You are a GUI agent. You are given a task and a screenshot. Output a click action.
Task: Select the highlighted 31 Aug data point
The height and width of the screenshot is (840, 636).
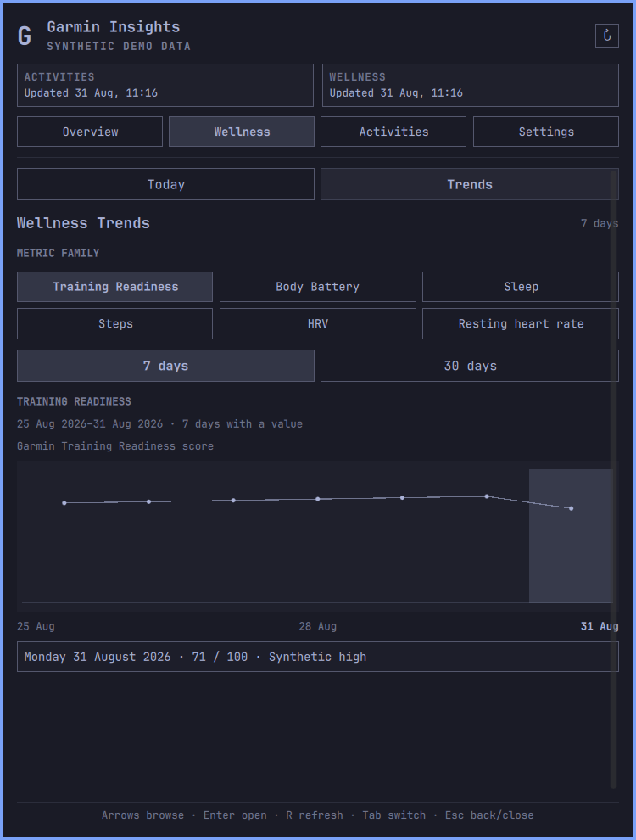[x=572, y=508]
